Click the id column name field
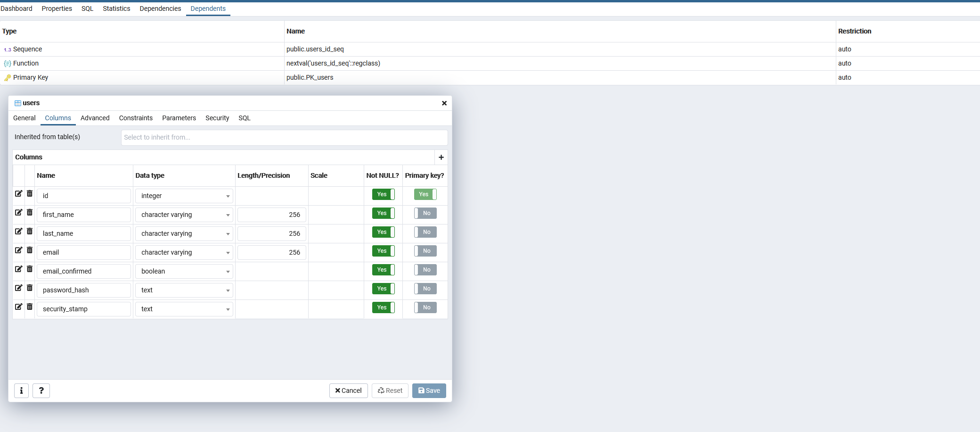 click(x=84, y=196)
